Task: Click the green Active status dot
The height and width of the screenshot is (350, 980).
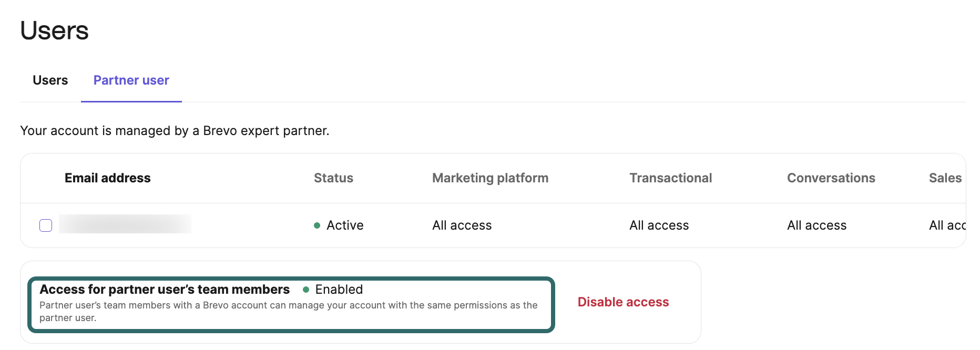Action: (x=317, y=225)
